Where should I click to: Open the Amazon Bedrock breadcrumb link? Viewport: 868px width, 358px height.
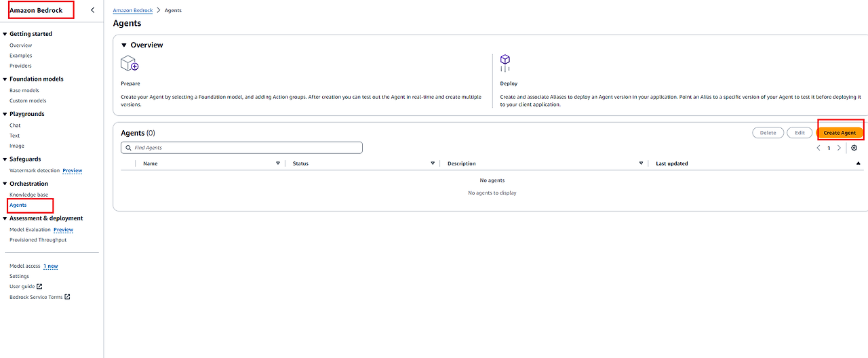133,10
